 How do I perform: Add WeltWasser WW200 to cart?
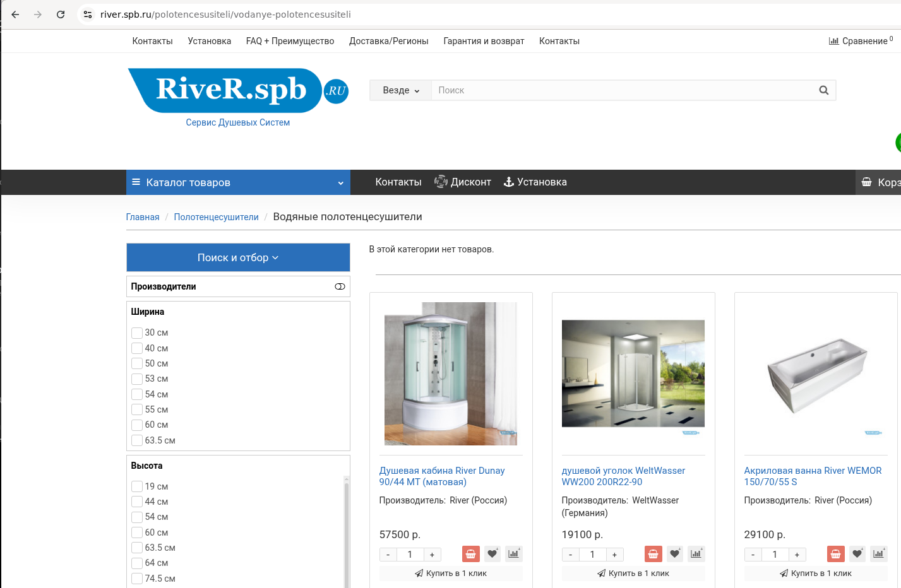[653, 554]
